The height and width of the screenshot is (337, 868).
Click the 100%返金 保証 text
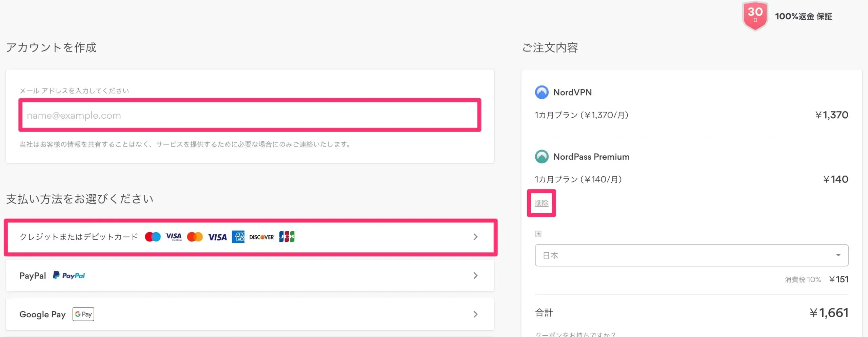[x=804, y=16]
